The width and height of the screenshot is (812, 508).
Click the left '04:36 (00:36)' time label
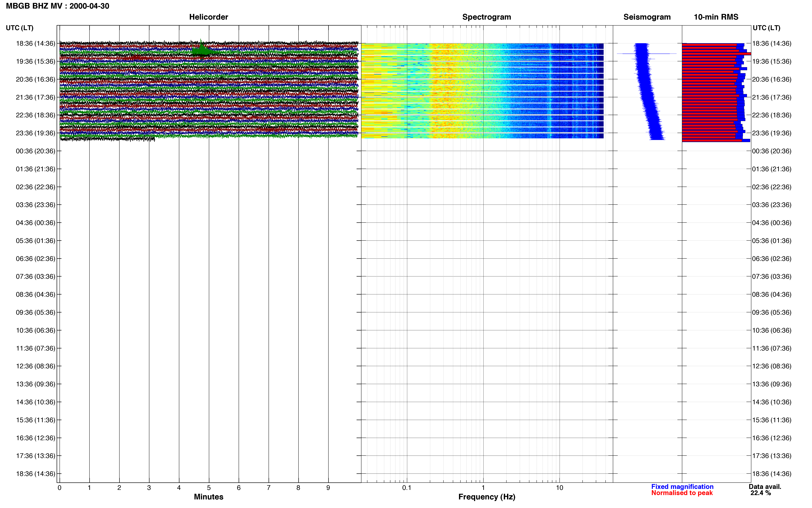tap(36, 223)
